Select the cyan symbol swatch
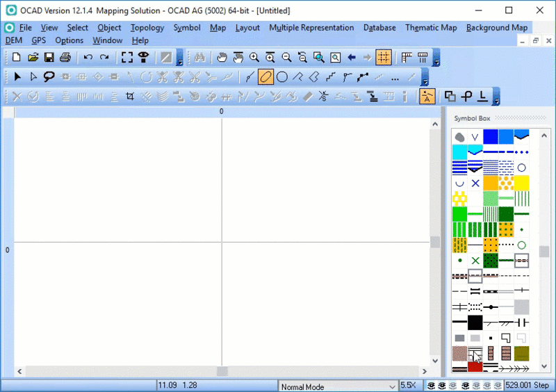 pyautogui.click(x=459, y=152)
